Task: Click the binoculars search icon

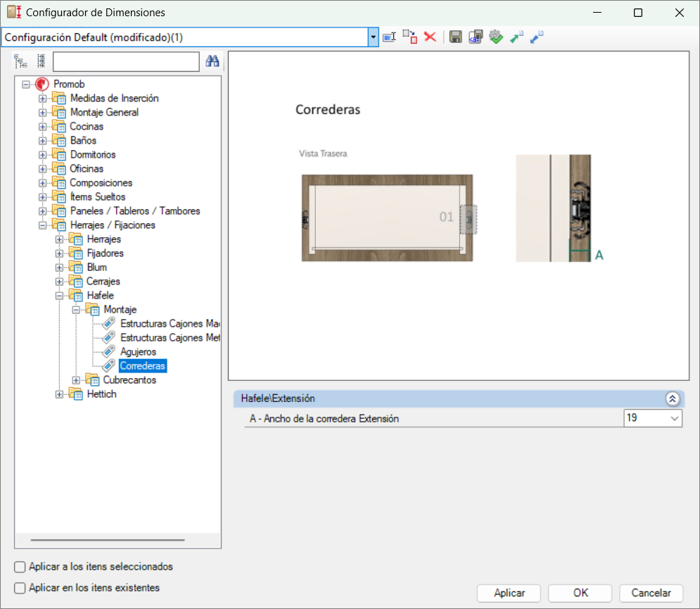Action: (212, 61)
